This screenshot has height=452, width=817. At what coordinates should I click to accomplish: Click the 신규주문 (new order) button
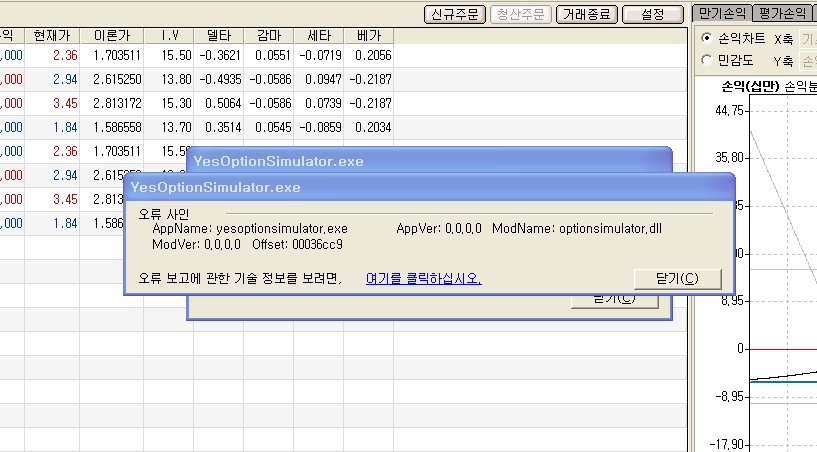click(x=455, y=14)
